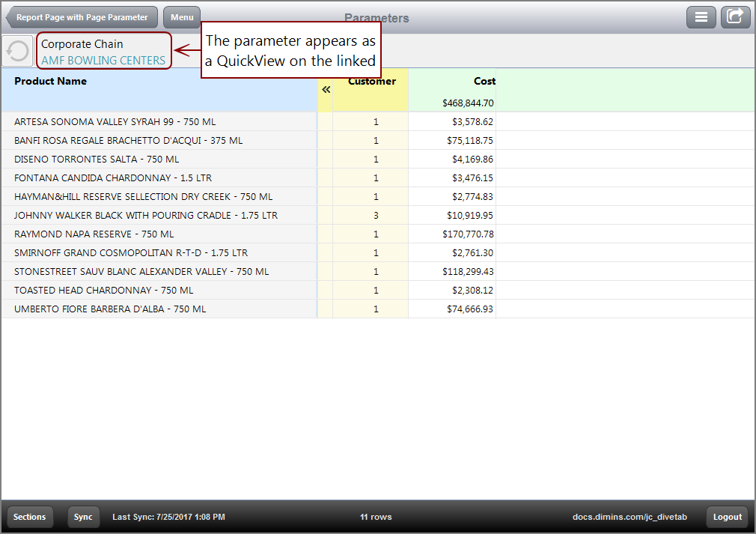Open the Corporate Chain QuickView selector

[103, 51]
